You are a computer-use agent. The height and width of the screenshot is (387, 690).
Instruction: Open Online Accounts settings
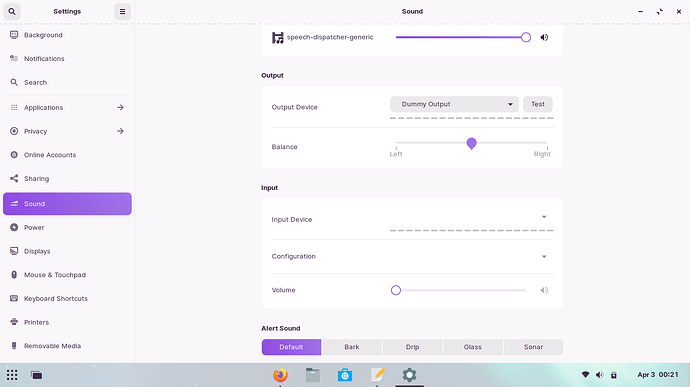click(67, 155)
